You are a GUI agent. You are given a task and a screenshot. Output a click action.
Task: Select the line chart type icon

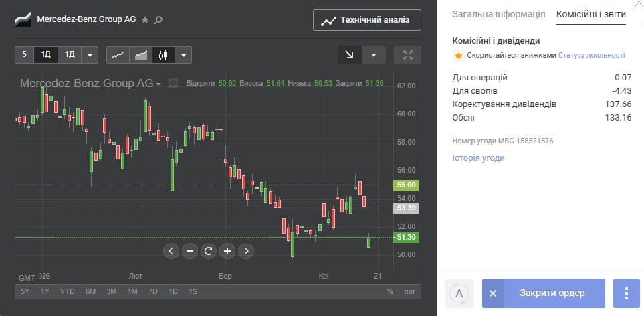[x=118, y=55]
